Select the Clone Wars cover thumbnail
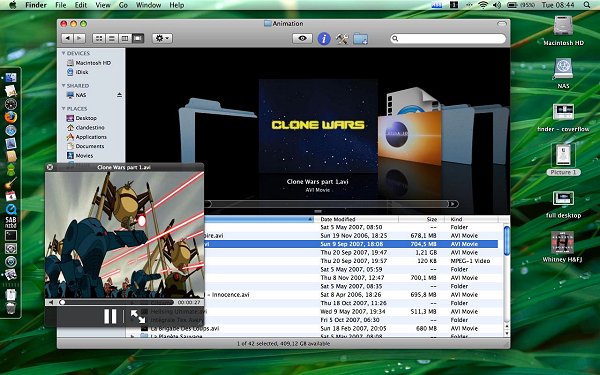600x375 pixels. (x=318, y=126)
